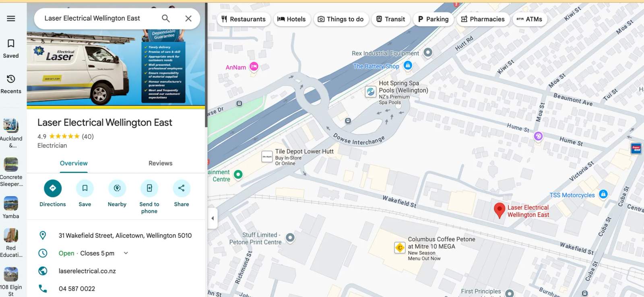Click the website globe icon

(43, 271)
